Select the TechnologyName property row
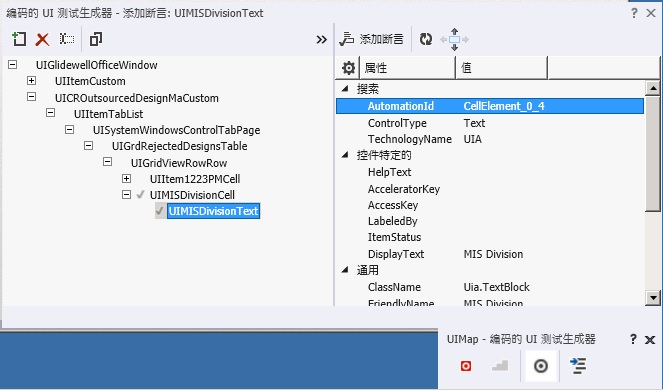The image size is (663, 391). 490,139
